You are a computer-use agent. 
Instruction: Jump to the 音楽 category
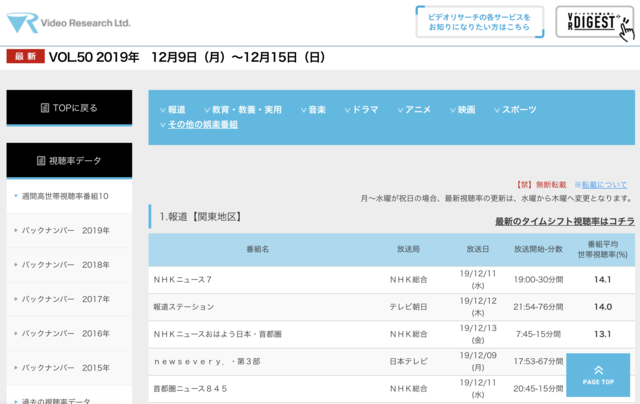pyautogui.click(x=313, y=110)
